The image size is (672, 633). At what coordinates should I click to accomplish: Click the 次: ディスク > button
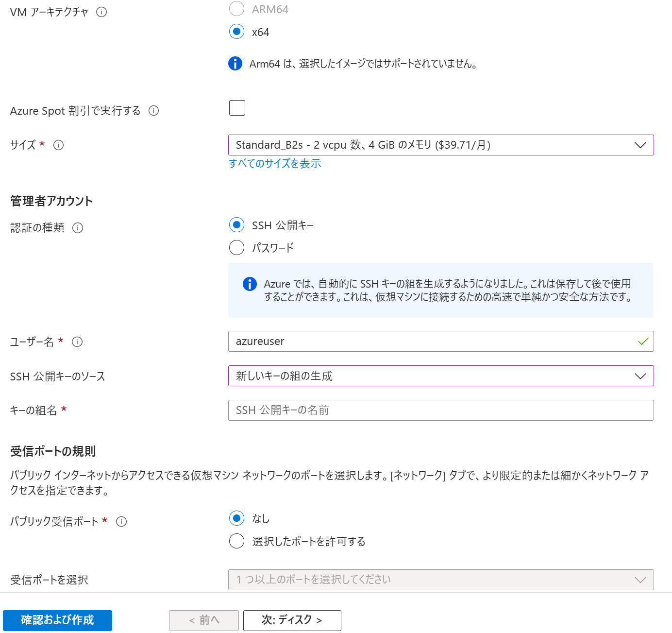(292, 620)
